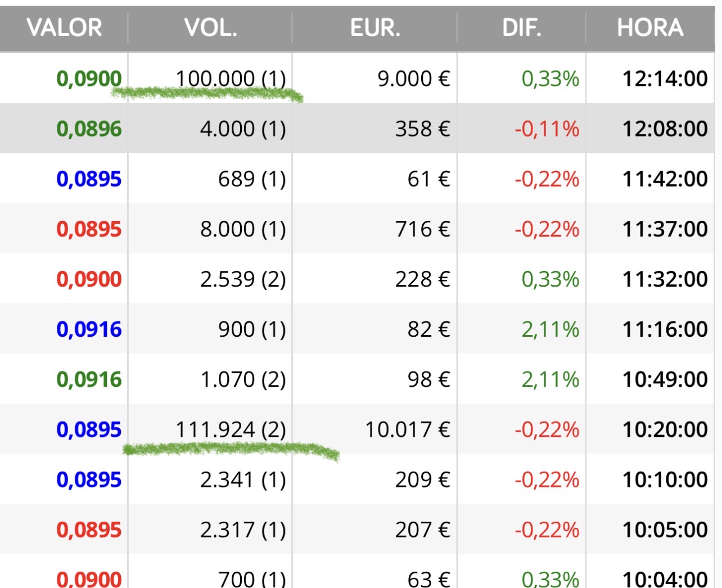Click the 10:04:00 time cell
This screenshot has width=722, height=588.
pyautogui.click(x=665, y=578)
